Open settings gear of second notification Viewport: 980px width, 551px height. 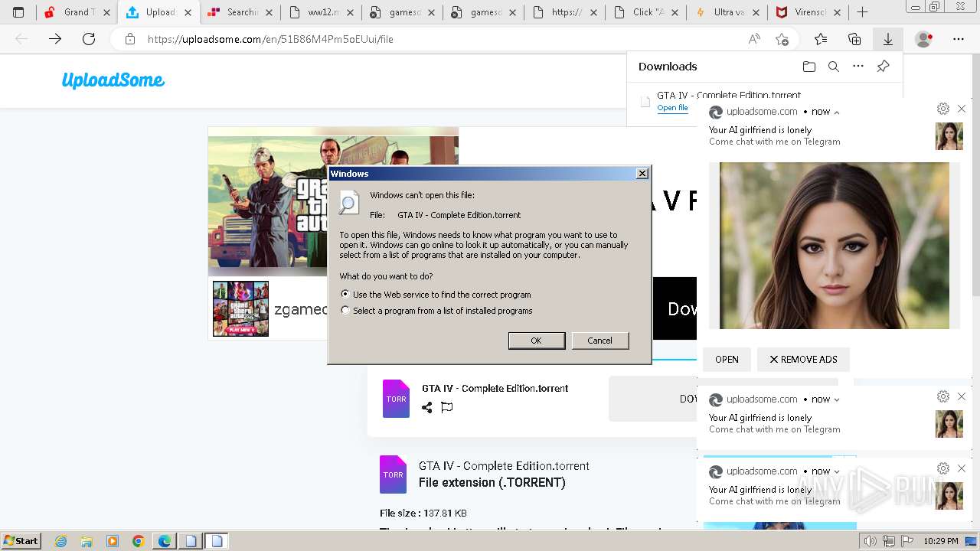943,396
